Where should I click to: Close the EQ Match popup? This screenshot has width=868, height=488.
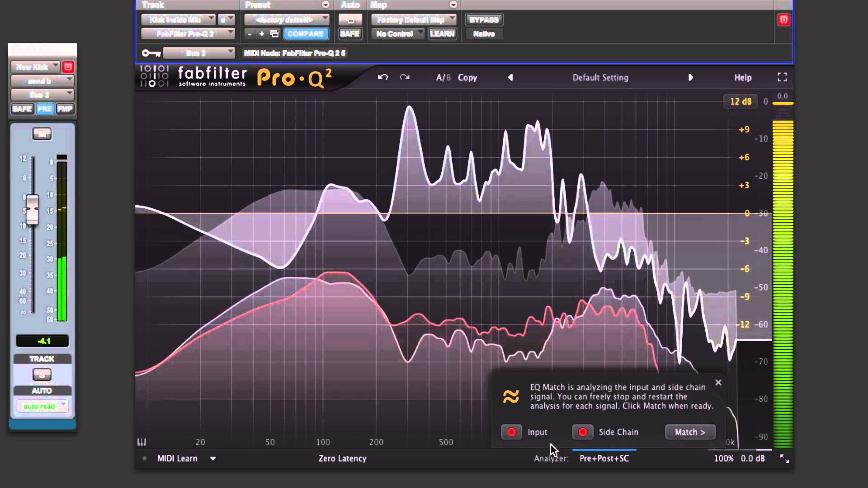[x=718, y=382]
